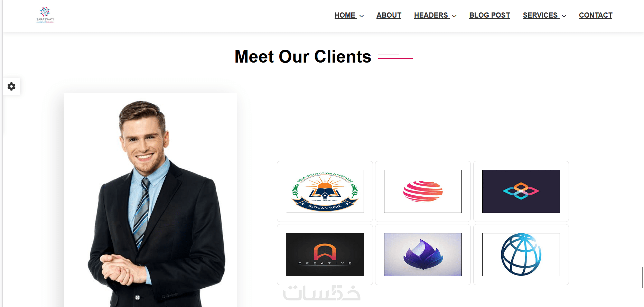
Task: Open the settings gear panel
Action: pos(11,86)
